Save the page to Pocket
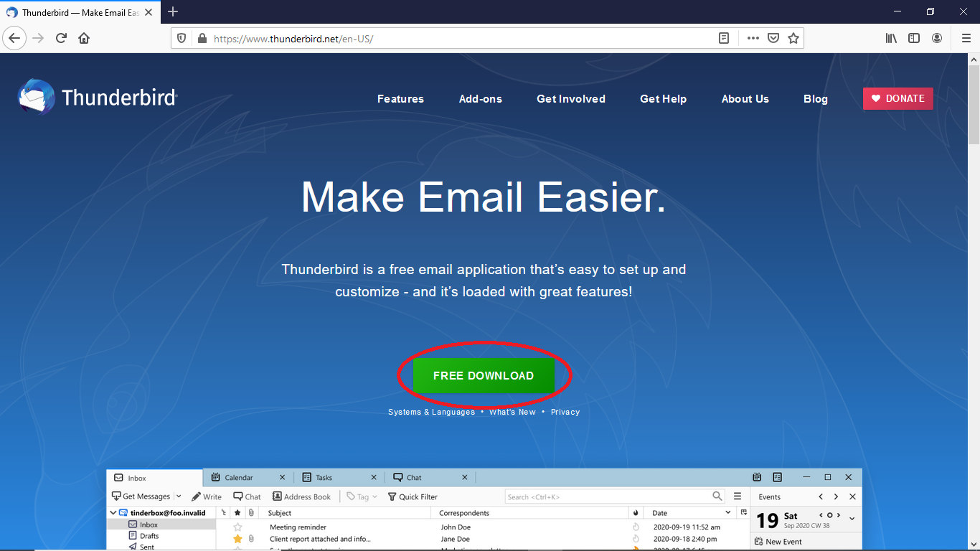 pos(773,39)
